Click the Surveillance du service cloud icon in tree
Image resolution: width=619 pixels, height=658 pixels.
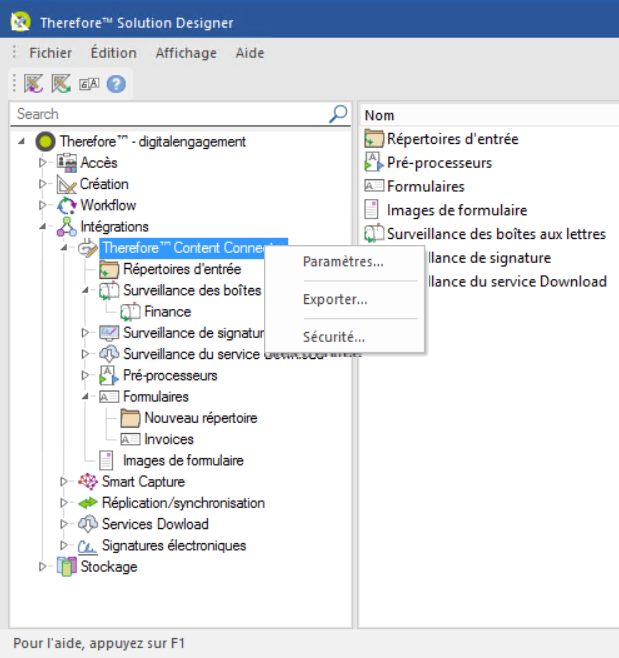pyautogui.click(x=109, y=354)
